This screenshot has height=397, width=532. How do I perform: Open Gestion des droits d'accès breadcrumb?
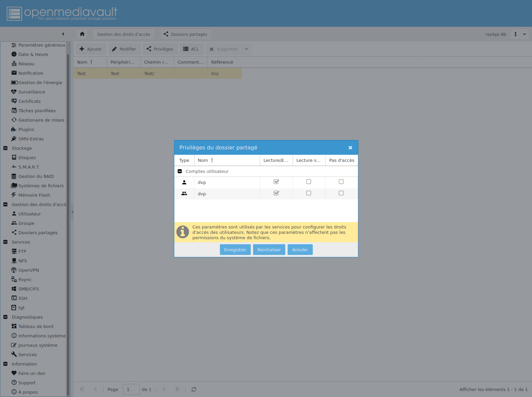[123, 34]
